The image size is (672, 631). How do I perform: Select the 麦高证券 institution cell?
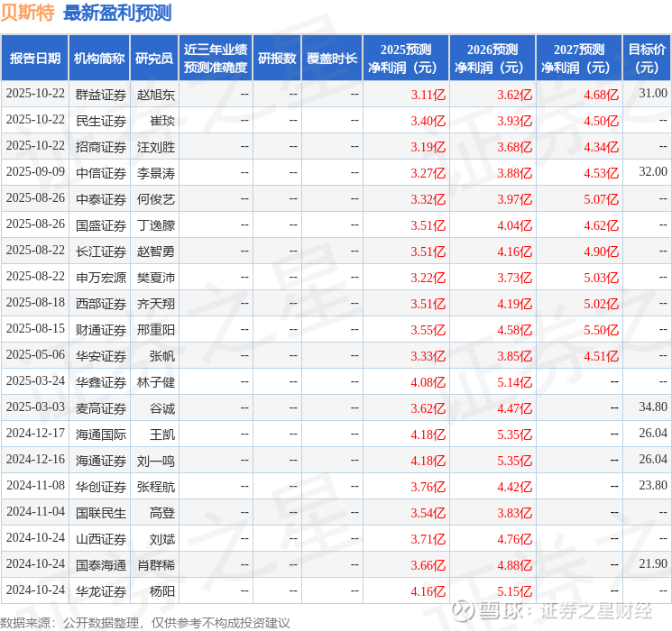point(101,408)
